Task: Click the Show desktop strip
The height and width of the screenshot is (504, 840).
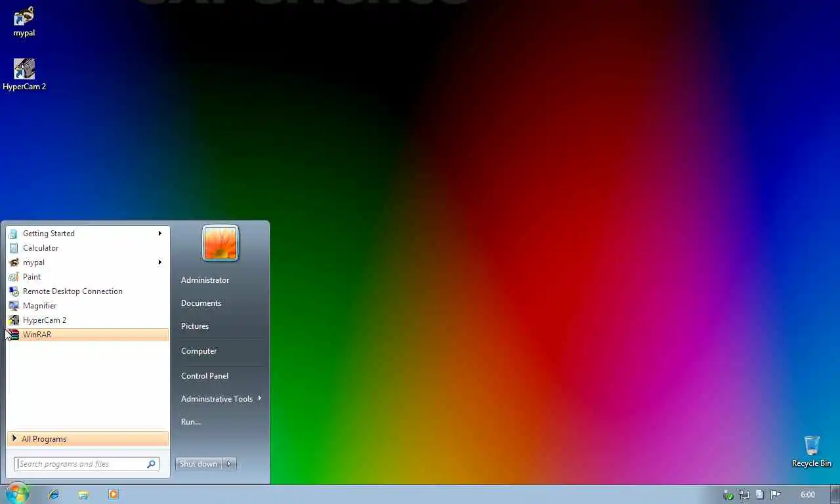Action: pos(836,495)
